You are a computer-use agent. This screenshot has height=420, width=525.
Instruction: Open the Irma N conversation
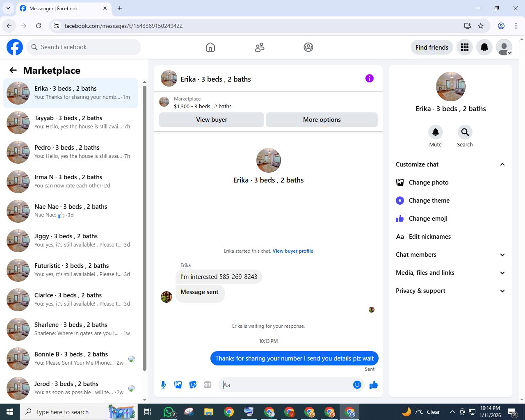click(71, 182)
